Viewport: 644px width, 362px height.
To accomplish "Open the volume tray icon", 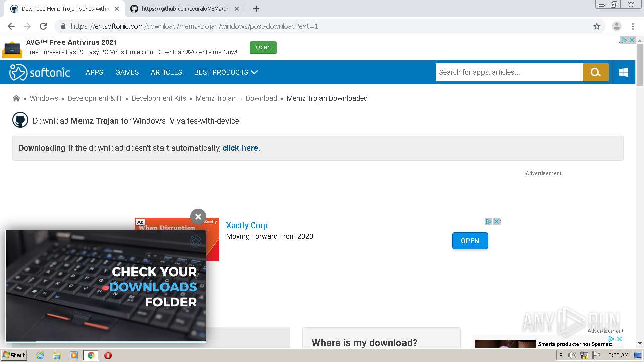I will pos(572,355).
